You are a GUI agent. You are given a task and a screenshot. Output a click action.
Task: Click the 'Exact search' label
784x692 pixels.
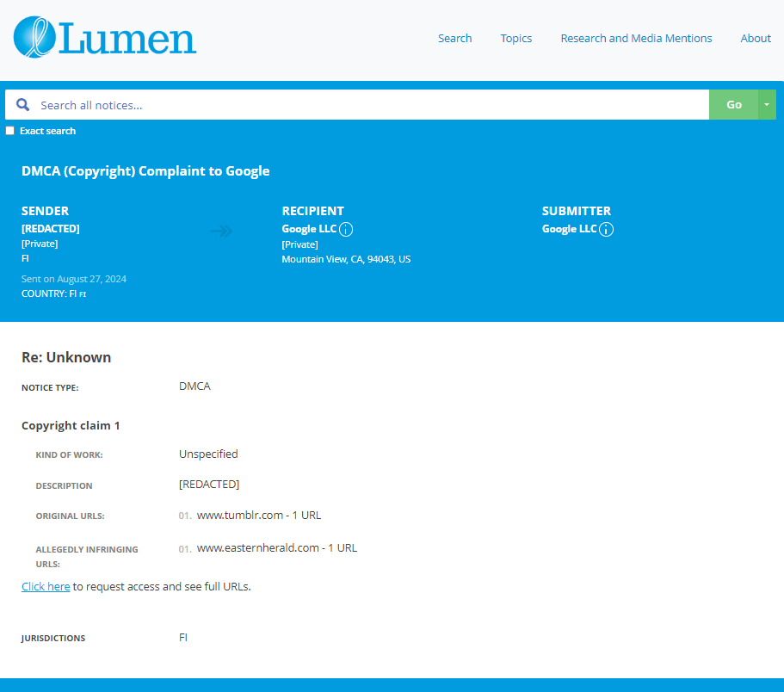tap(47, 131)
